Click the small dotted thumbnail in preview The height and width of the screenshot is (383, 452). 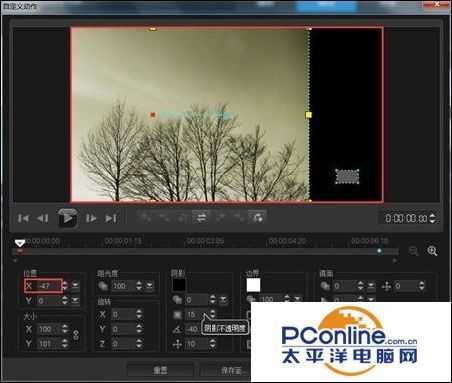[347, 177]
